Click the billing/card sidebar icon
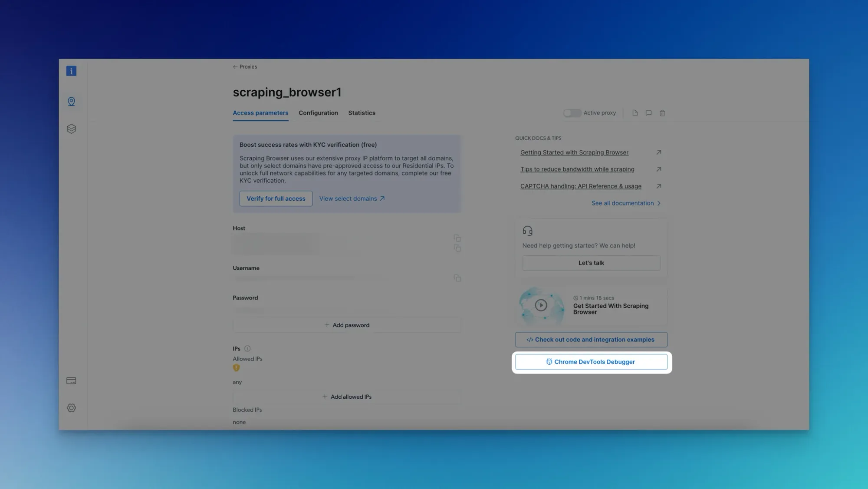 (71, 380)
